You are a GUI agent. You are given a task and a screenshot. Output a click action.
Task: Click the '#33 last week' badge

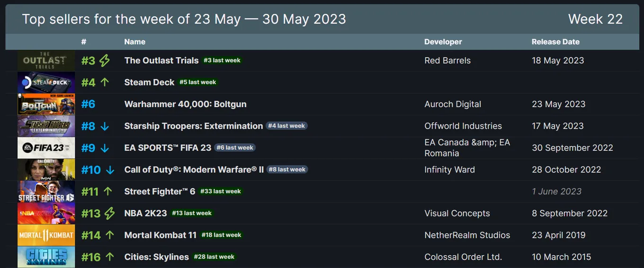click(221, 191)
